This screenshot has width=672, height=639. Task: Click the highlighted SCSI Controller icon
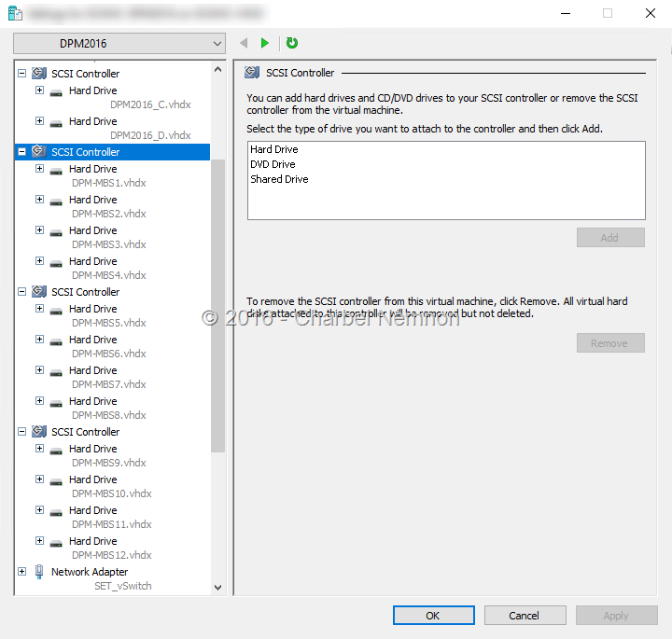39,151
